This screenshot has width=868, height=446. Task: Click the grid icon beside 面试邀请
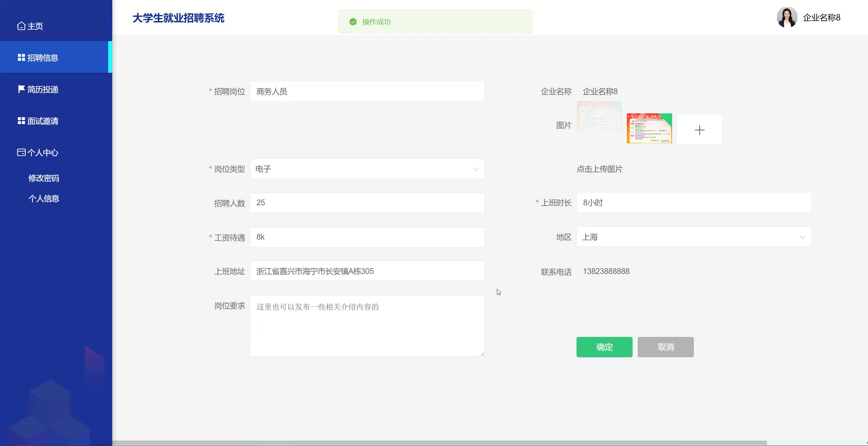tap(21, 121)
